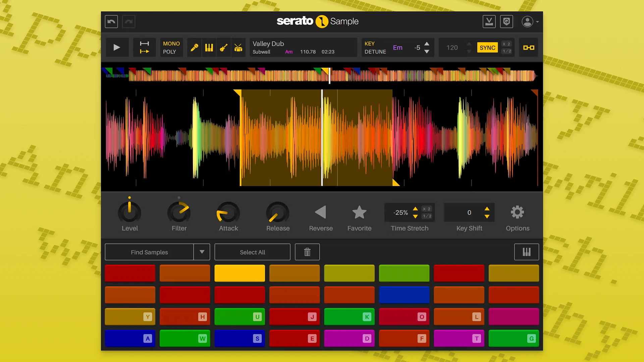
Task: Click the delete trash icon
Action: click(x=307, y=252)
